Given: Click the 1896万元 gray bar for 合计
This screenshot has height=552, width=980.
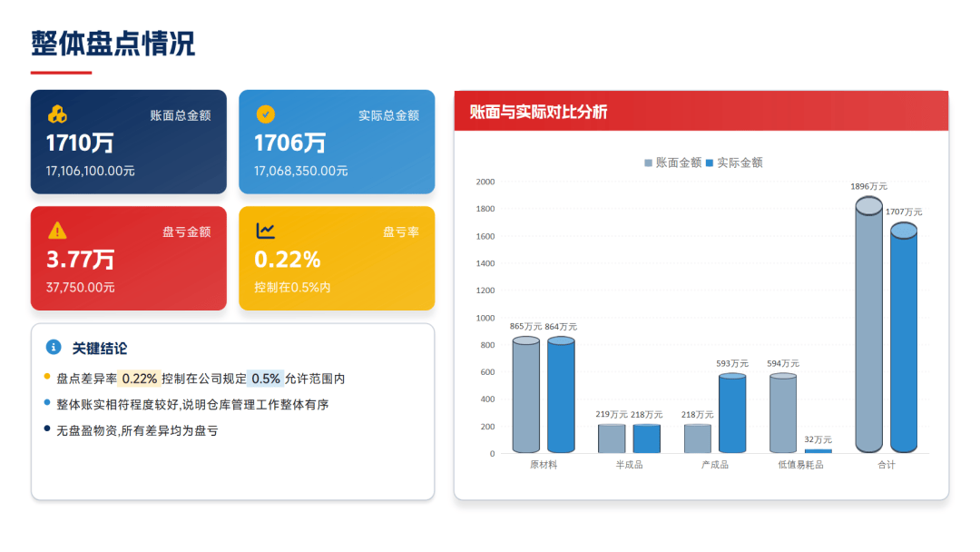Looking at the screenshot, I should 868,327.
